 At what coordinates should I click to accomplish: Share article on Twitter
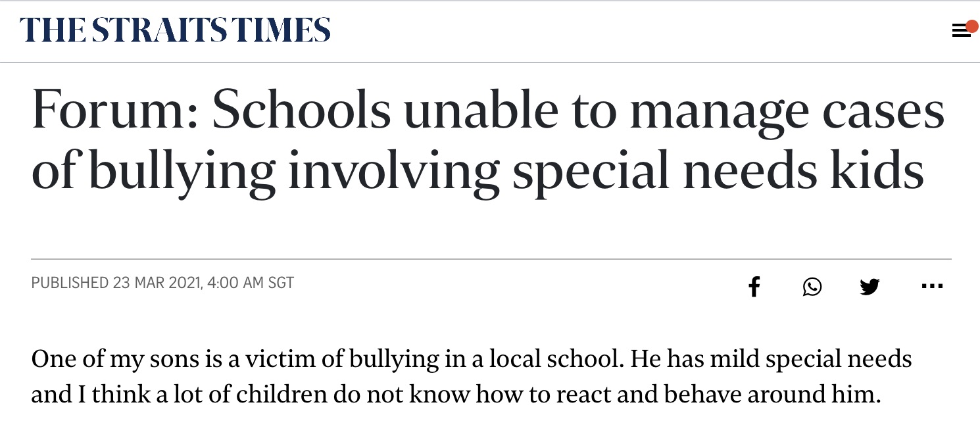click(870, 287)
